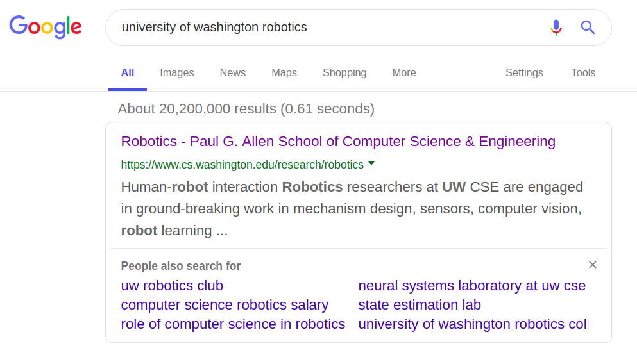
Task: Expand the green arrow beside the result URL
Action: click(371, 164)
